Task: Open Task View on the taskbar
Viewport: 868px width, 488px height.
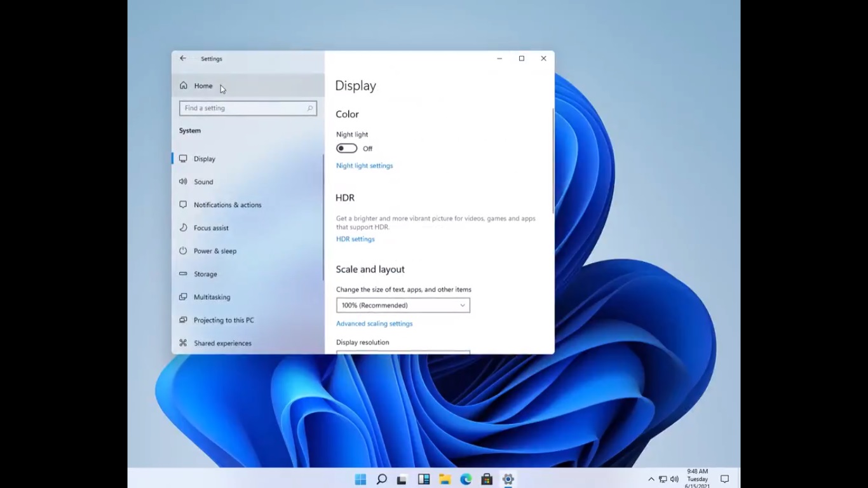Action: pyautogui.click(x=402, y=479)
